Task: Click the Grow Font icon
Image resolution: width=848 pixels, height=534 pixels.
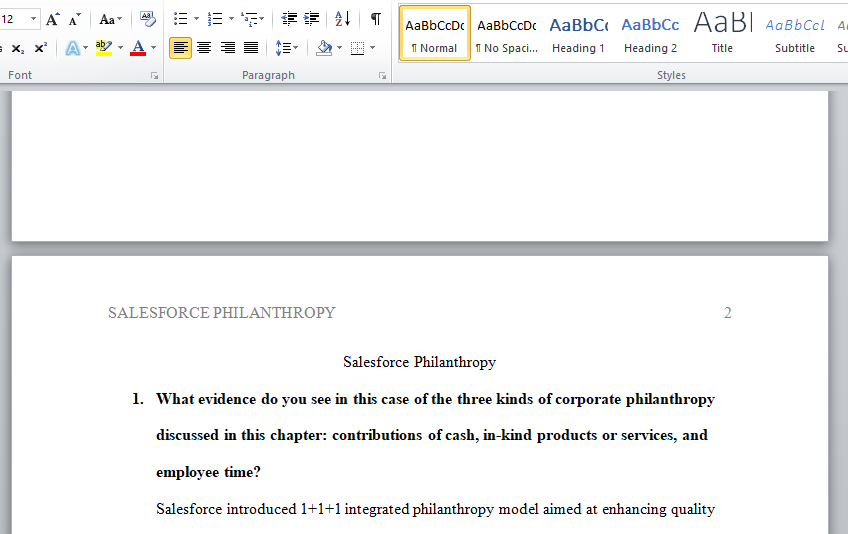Action: point(52,20)
